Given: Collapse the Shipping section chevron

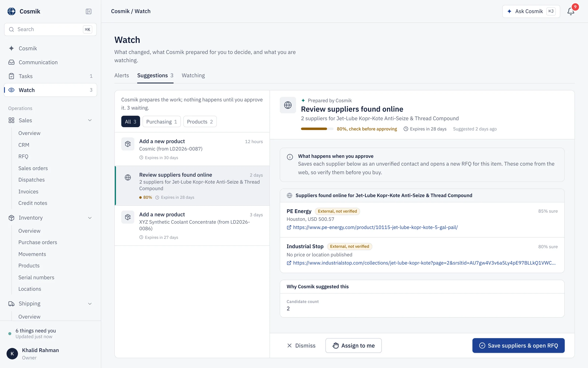Looking at the screenshot, I should pos(90,304).
